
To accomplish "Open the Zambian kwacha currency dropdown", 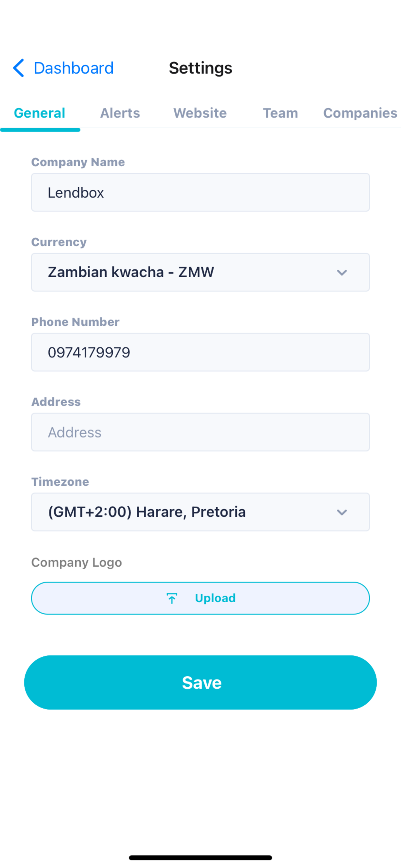I will point(200,272).
